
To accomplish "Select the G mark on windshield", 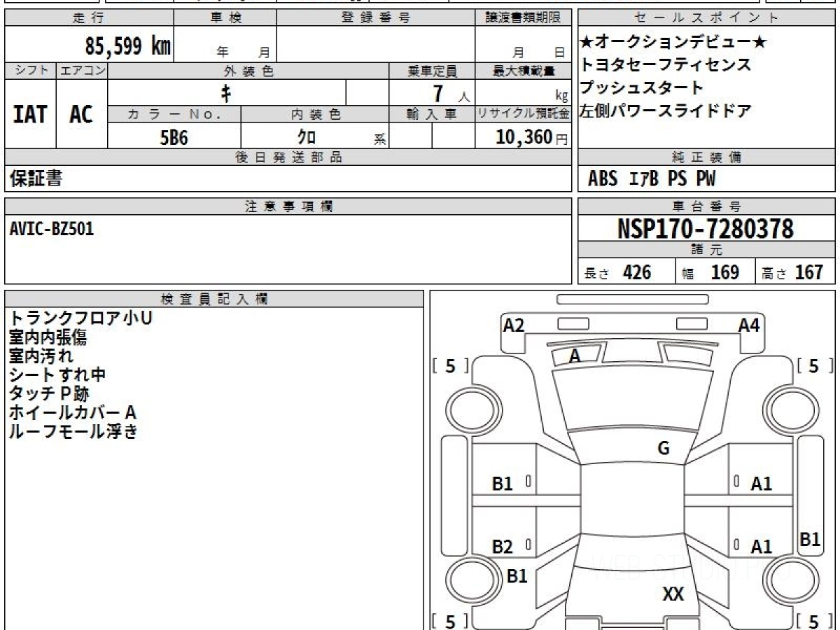I will pyautogui.click(x=664, y=449).
